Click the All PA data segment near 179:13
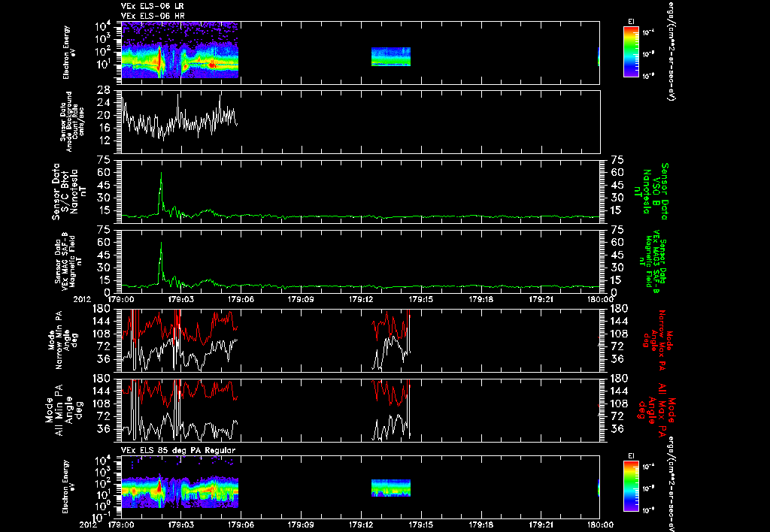This screenshot has height=532, width=770. 391,410
